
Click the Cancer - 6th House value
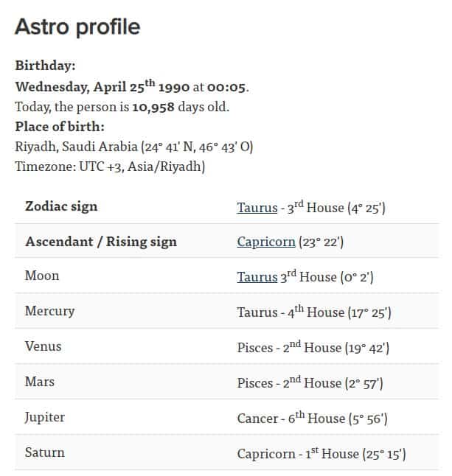312,419
